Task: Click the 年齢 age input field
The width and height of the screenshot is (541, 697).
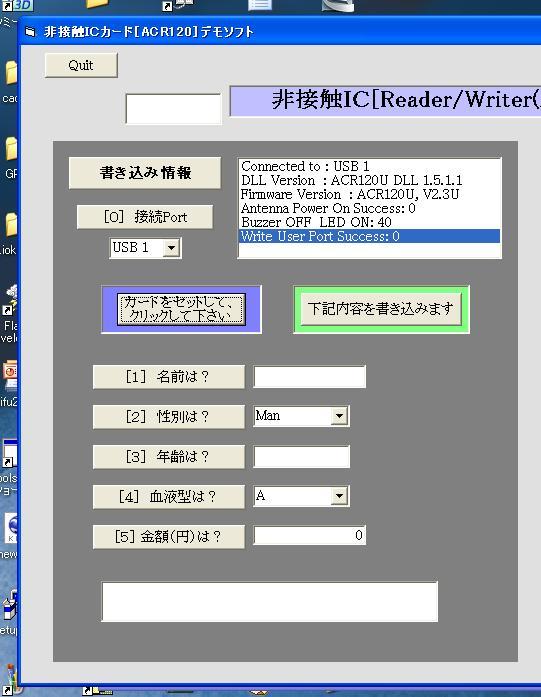Action: coord(301,457)
